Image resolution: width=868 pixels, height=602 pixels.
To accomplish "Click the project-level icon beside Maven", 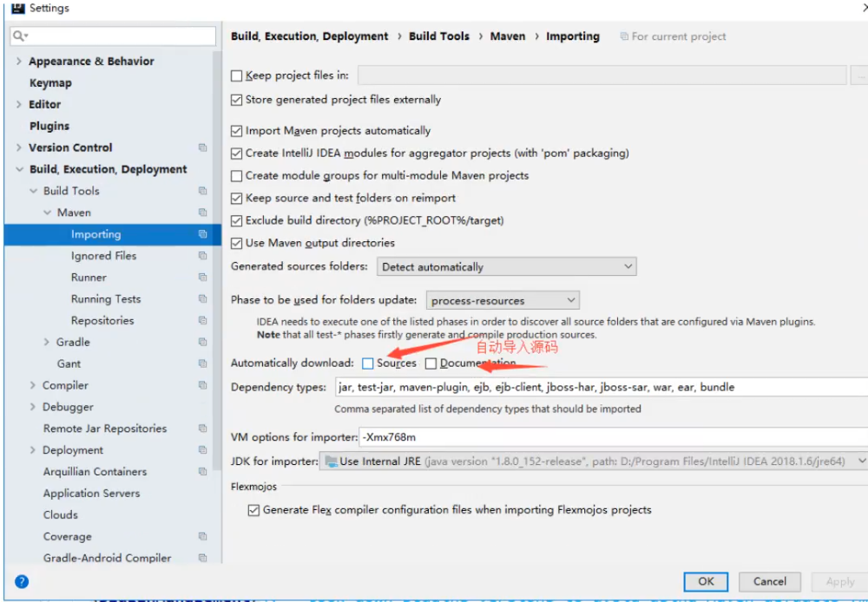I will click(202, 213).
